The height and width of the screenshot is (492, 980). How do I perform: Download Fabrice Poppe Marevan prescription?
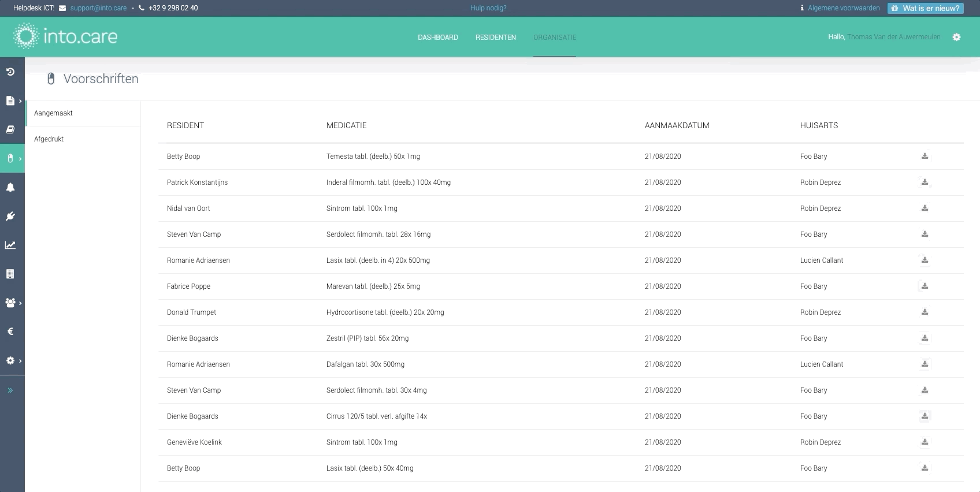click(x=925, y=286)
